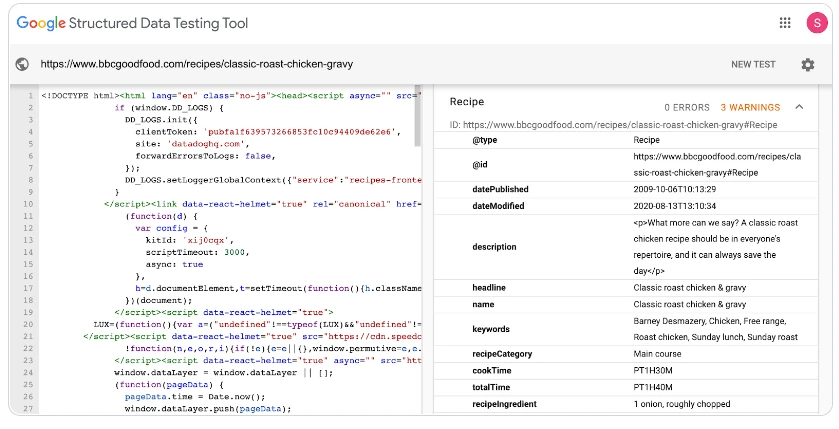The image size is (839, 429).
Task: Click the name value Classic roast chicken & gravy
Action: [689, 304]
